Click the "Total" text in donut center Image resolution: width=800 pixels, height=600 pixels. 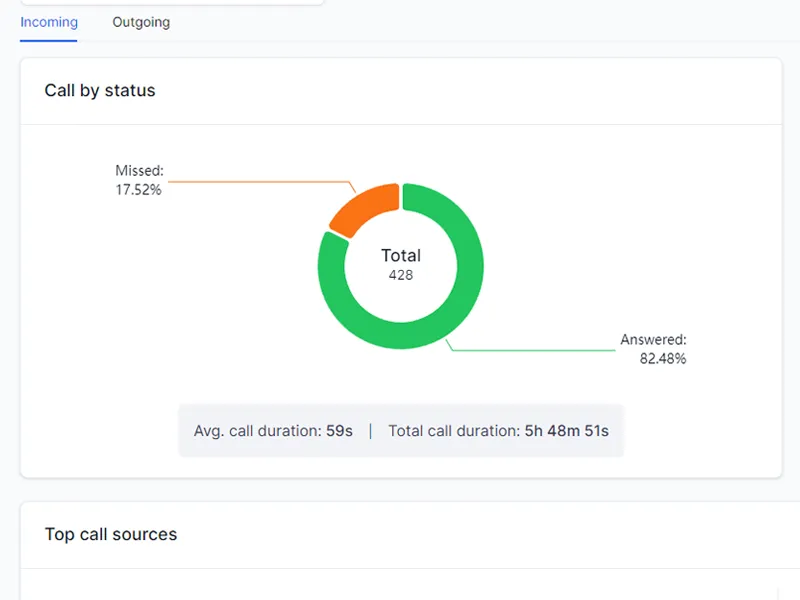[x=401, y=255]
